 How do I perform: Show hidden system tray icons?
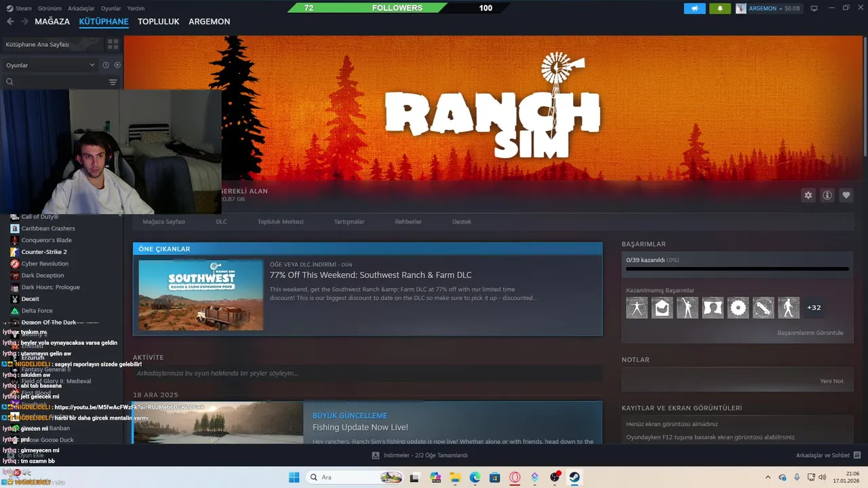tap(768, 477)
